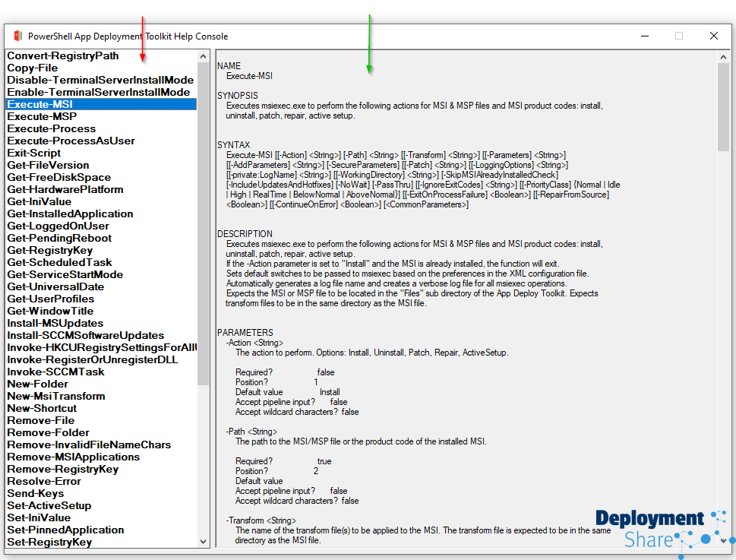Close the Help Console window
The width and height of the screenshot is (736, 560).
pyautogui.click(x=713, y=36)
